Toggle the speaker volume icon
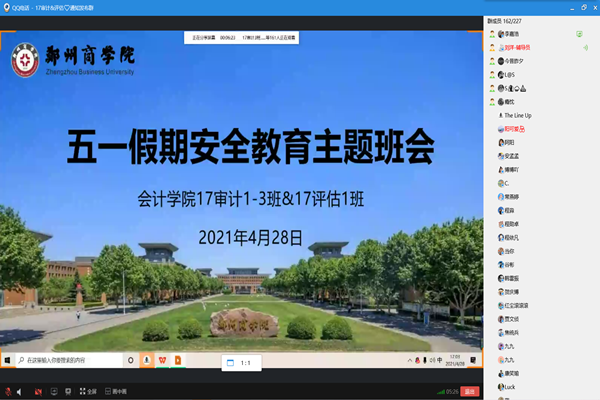Viewport: 600px width, 400px height. [19, 392]
